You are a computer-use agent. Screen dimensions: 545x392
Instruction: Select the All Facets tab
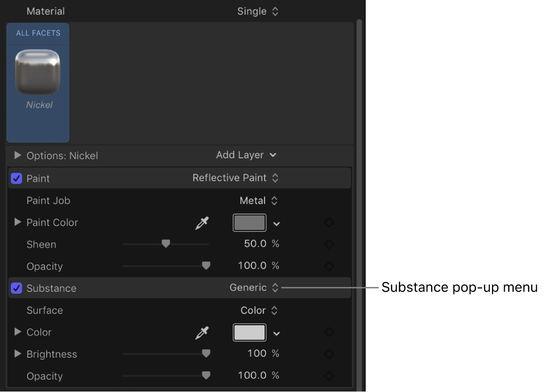click(x=38, y=33)
